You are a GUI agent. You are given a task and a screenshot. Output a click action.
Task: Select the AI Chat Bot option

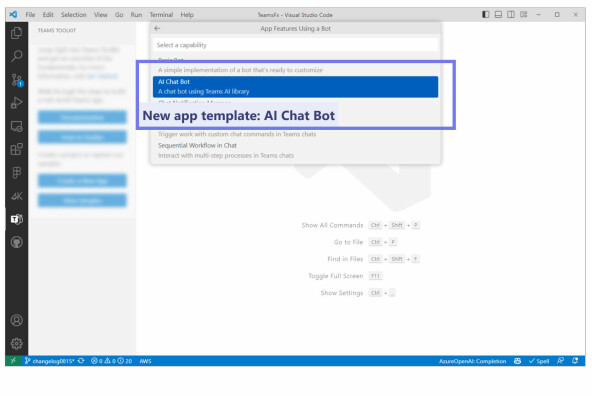coord(295,86)
